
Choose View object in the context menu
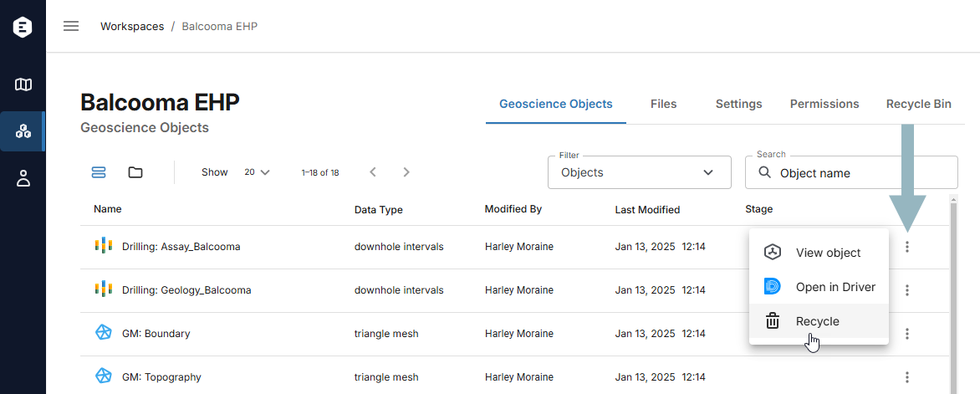click(819, 253)
